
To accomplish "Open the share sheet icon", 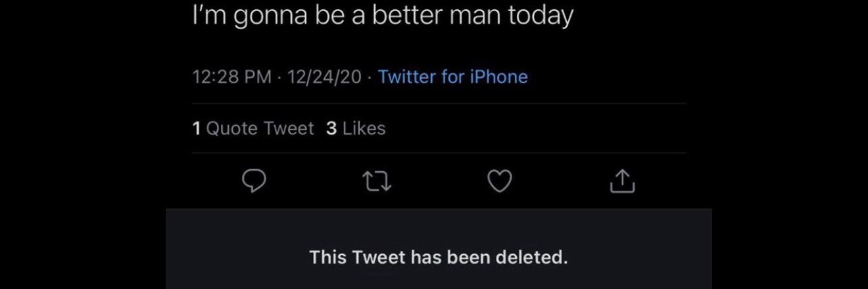I will click(622, 181).
